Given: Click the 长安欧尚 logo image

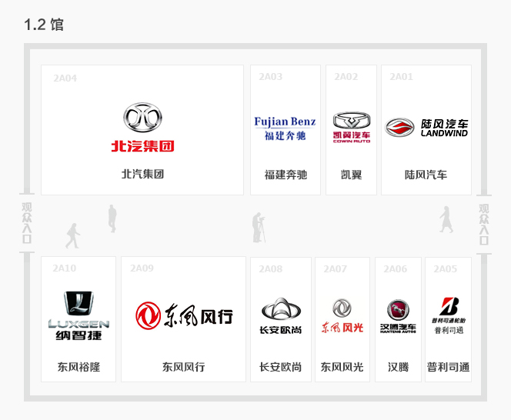Looking at the screenshot, I should pos(281,315).
